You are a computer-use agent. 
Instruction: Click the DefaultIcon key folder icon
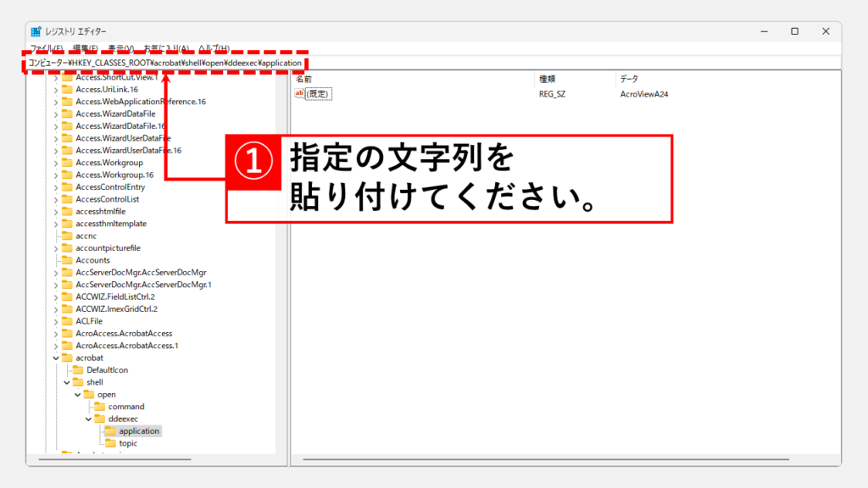[x=78, y=370]
